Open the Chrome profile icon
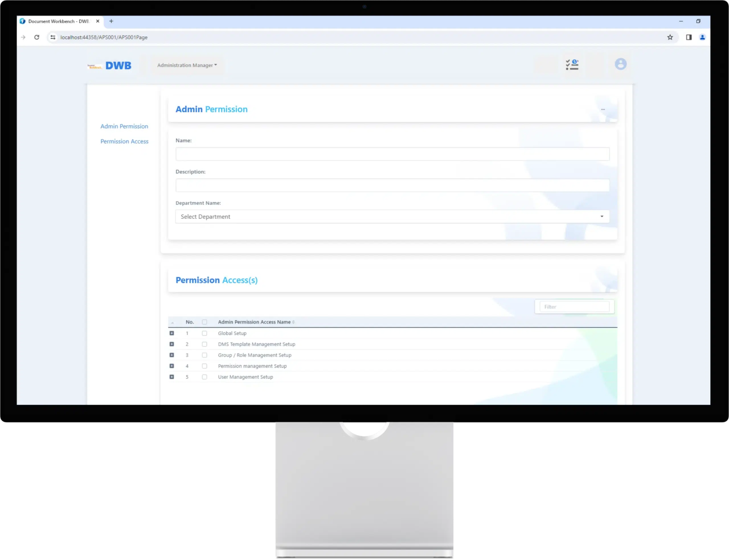This screenshot has height=560, width=729. (x=702, y=37)
